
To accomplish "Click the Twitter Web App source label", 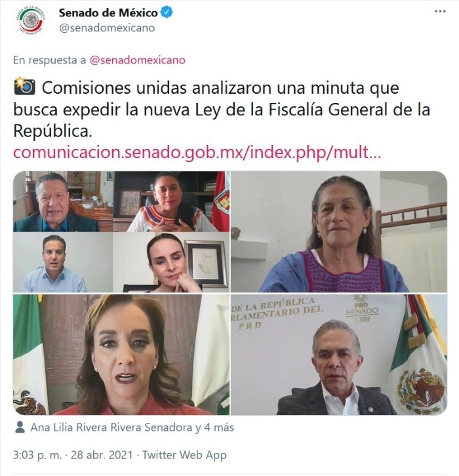I will [184, 455].
